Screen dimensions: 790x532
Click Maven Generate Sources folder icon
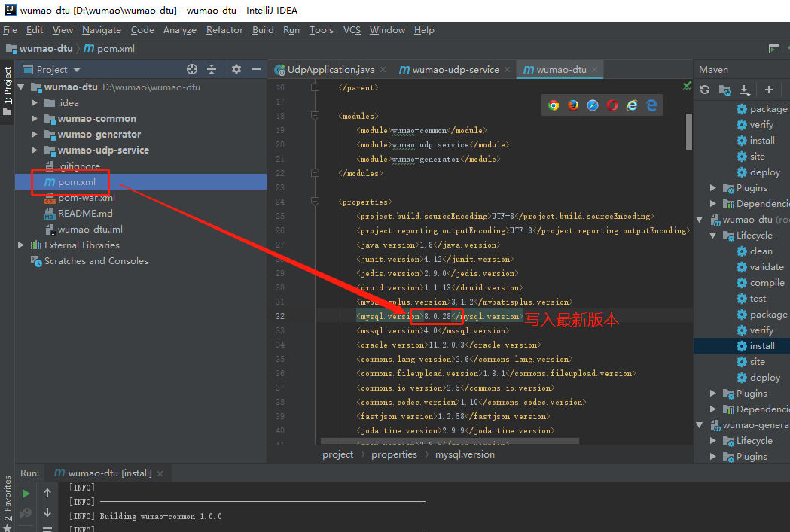coord(724,90)
